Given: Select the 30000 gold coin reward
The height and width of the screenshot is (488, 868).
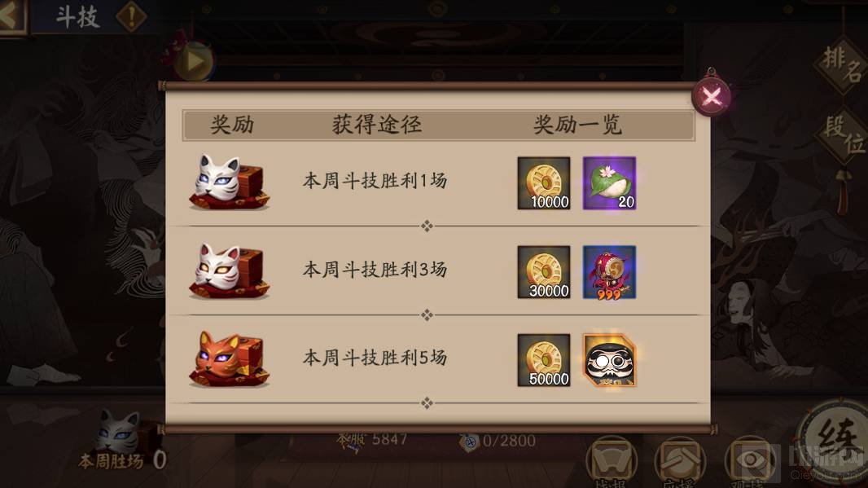Looking at the screenshot, I should point(544,272).
